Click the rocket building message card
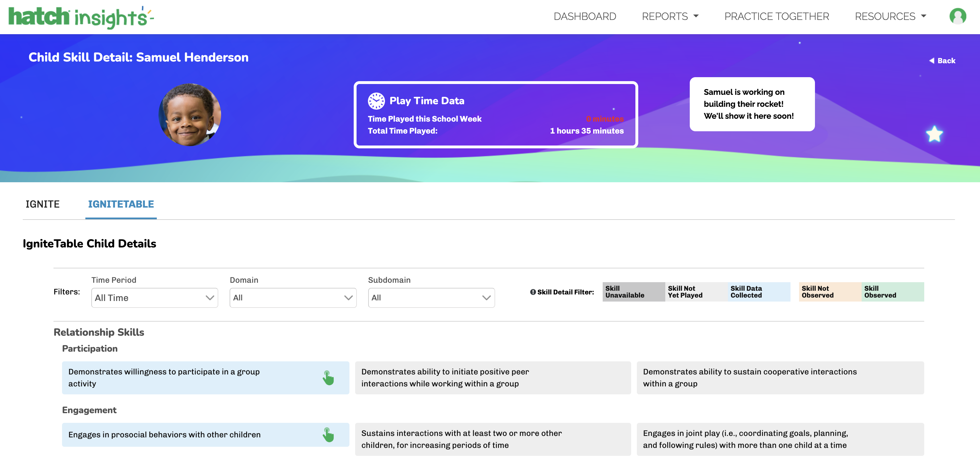This screenshot has height=463, width=980. tap(752, 104)
